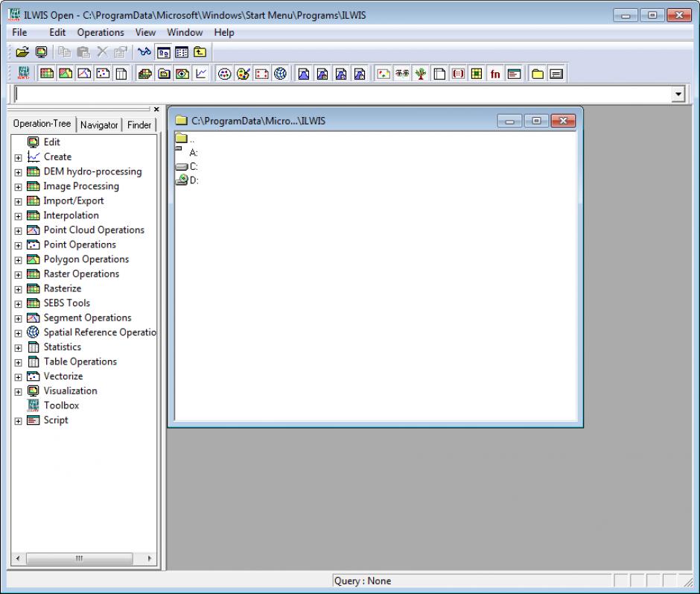The image size is (700, 594).
Task: Click the Representation painter palette icon
Action: pos(244,74)
